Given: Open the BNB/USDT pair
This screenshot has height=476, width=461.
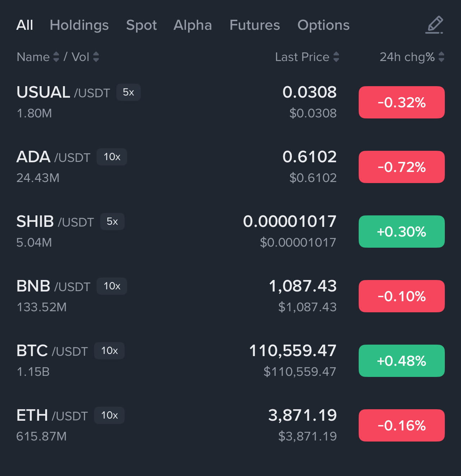Looking at the screenshot, I should click(x=53, y=286).
